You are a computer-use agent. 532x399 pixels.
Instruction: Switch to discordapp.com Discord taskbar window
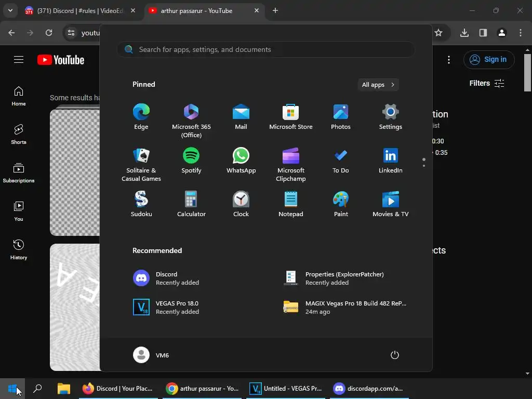[369, 389]
